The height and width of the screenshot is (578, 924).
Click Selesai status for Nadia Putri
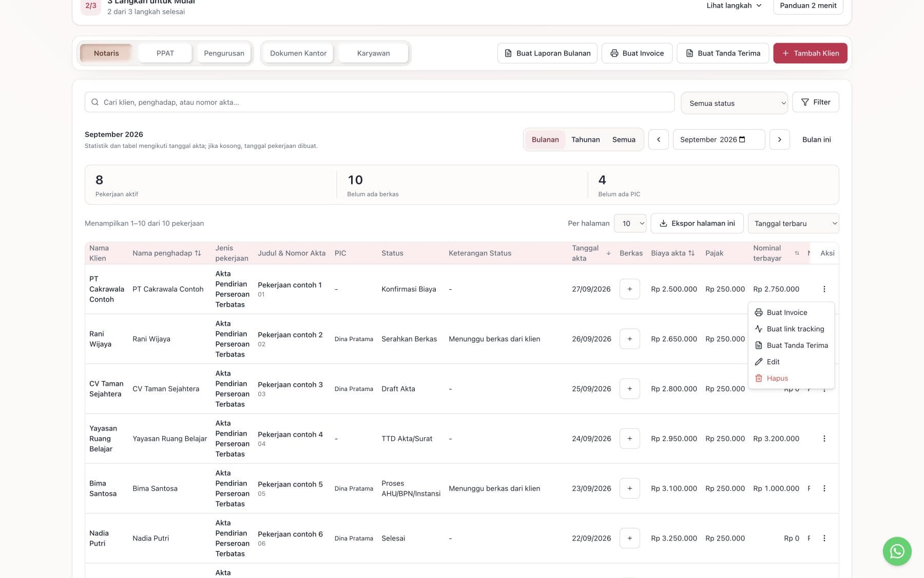tap(393, 538)
